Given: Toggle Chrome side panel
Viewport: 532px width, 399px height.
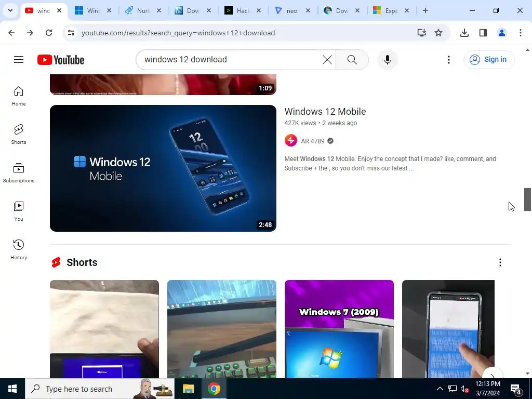Looking at the screenshot, I should (483, 33).
